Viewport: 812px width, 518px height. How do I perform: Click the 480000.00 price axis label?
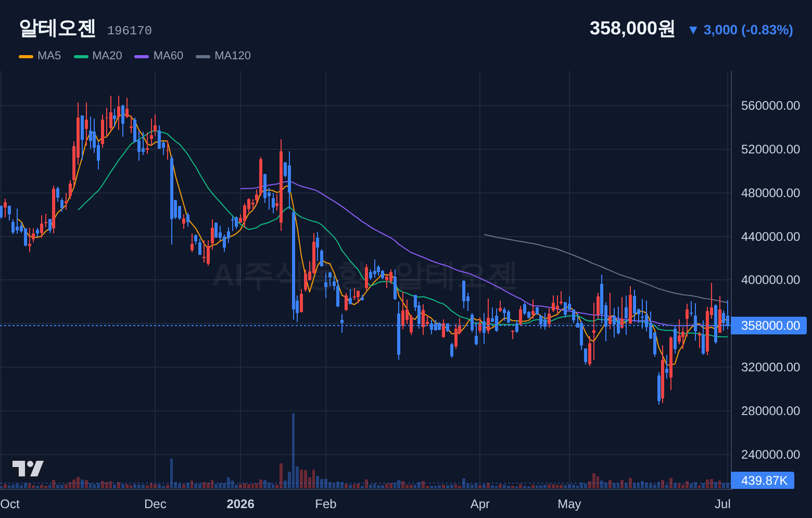click(770, 193)
